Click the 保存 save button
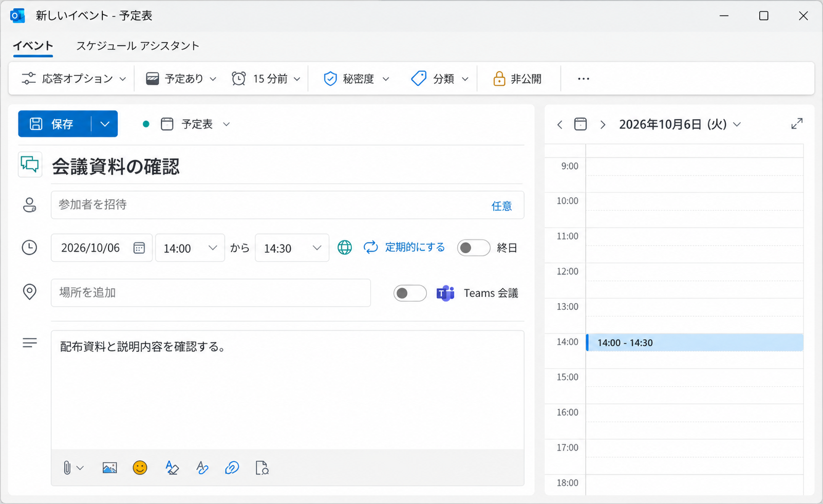 (54, 124)
